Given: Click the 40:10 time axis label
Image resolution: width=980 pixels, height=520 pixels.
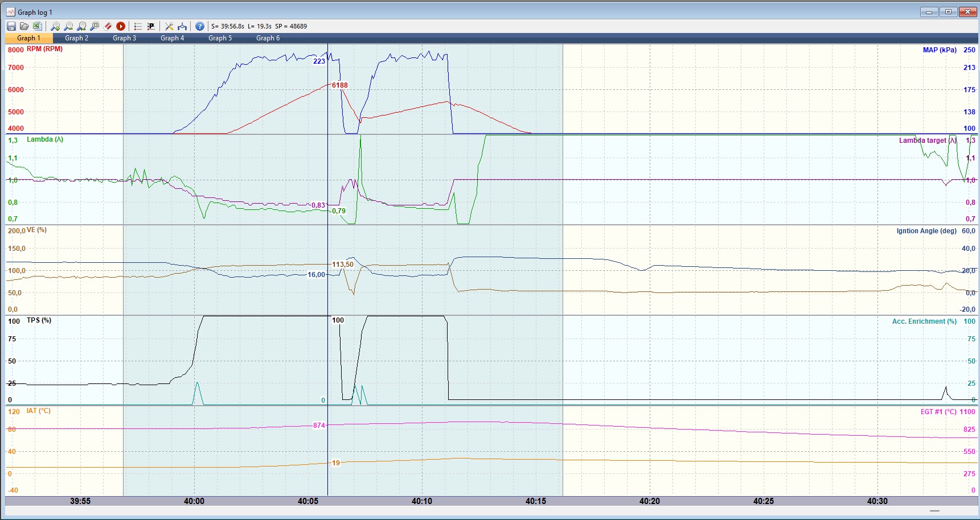Looking at the screenshot, I should click(422, 501).
